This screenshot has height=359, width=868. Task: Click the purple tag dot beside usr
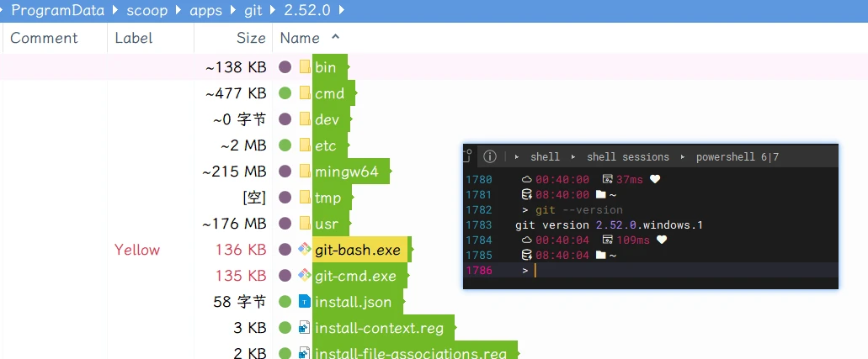point(285,224)
